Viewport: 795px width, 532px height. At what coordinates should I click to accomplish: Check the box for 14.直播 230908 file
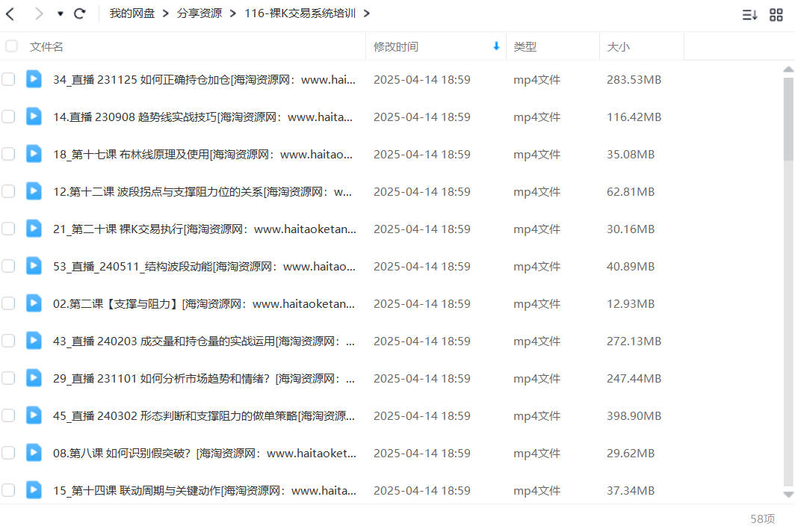pos(8,117)
